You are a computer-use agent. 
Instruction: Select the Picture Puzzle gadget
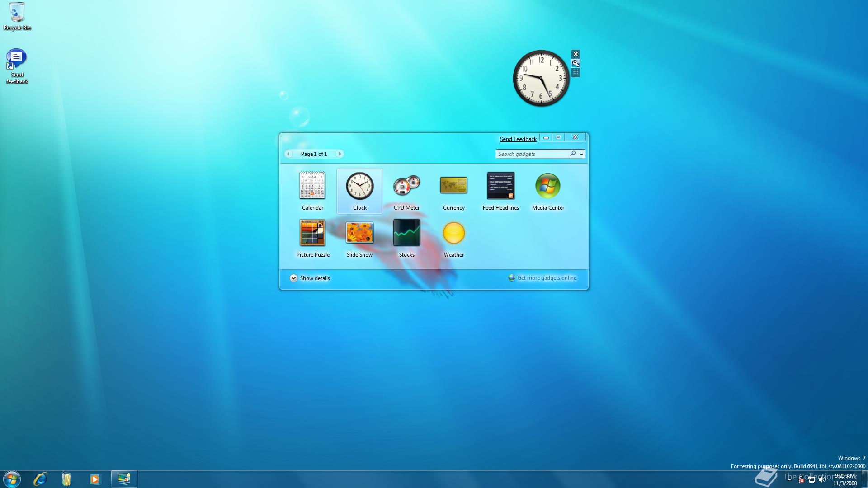(x=312, y=238)
